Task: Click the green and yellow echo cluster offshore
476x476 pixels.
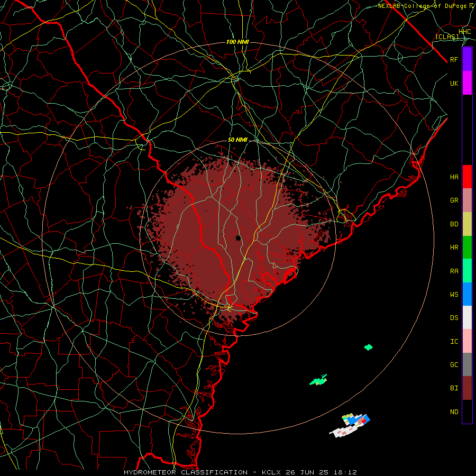Action: point(318,380)
